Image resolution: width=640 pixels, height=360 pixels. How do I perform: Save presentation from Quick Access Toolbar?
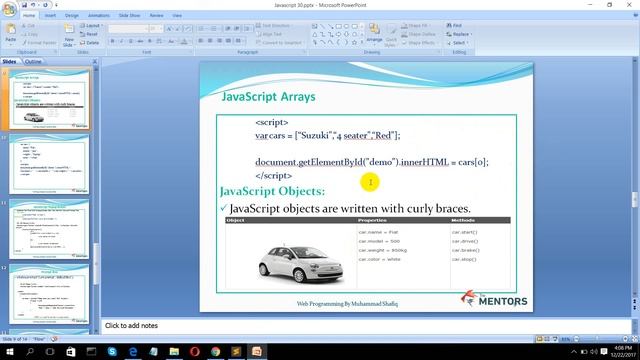pos(24,5)
